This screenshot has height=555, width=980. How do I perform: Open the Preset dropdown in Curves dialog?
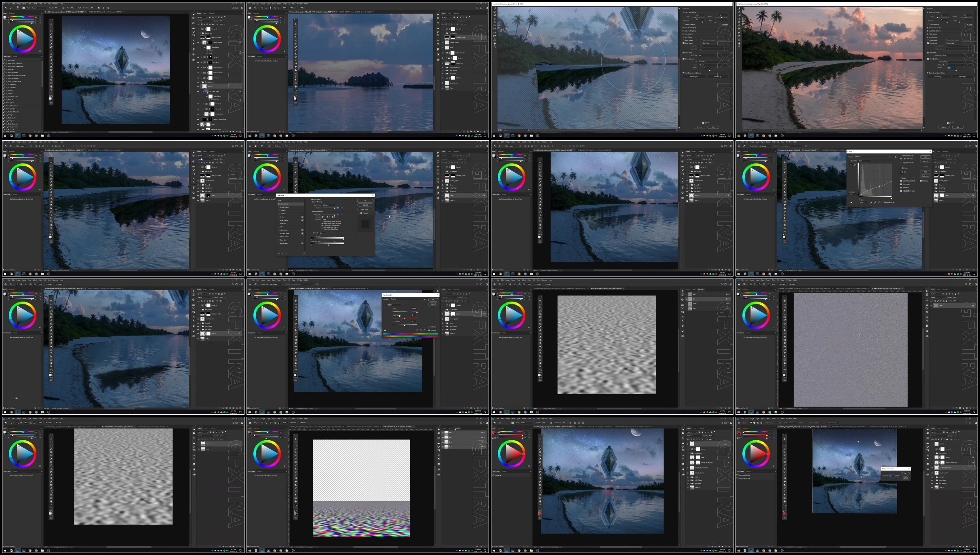coord(873,156)
